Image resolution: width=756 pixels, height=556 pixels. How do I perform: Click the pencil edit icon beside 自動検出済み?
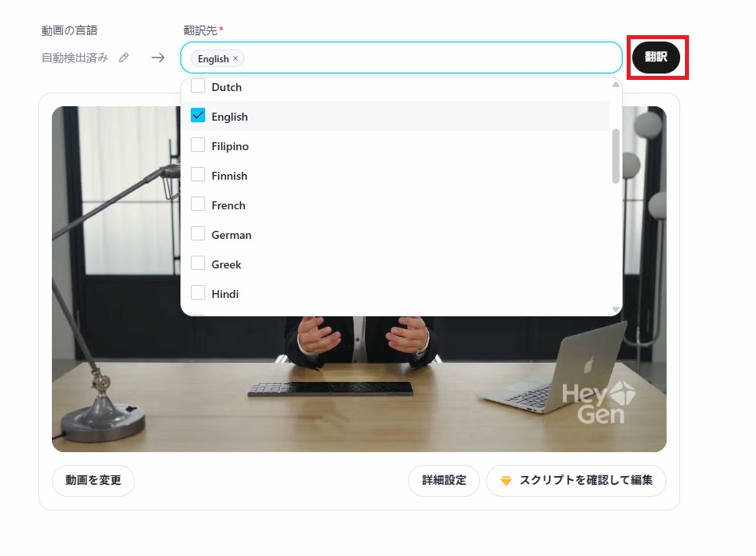tap(124, 58)
